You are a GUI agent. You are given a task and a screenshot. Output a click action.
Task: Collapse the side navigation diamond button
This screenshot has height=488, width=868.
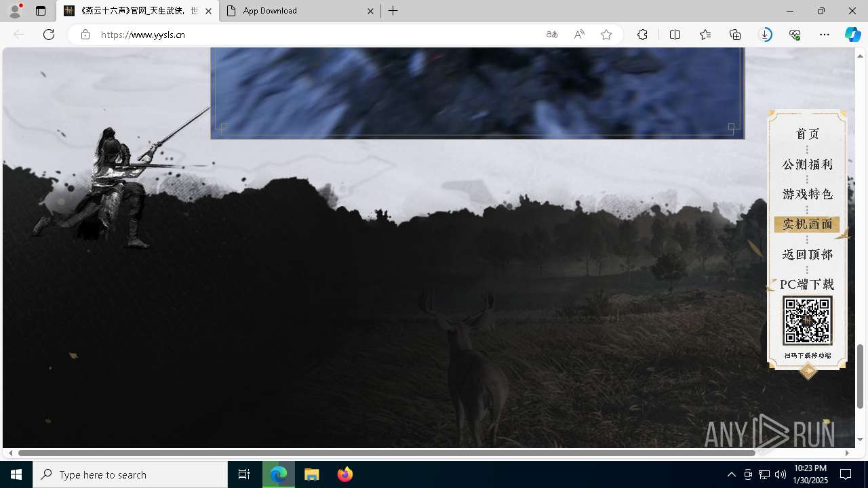tap(808, 371)
